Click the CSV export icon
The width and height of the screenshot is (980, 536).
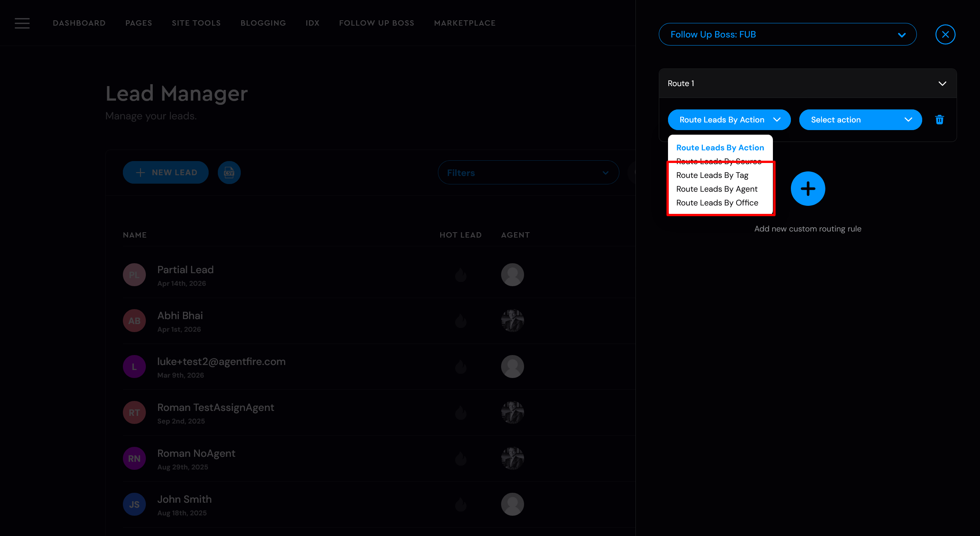click(x=229, y=173)
